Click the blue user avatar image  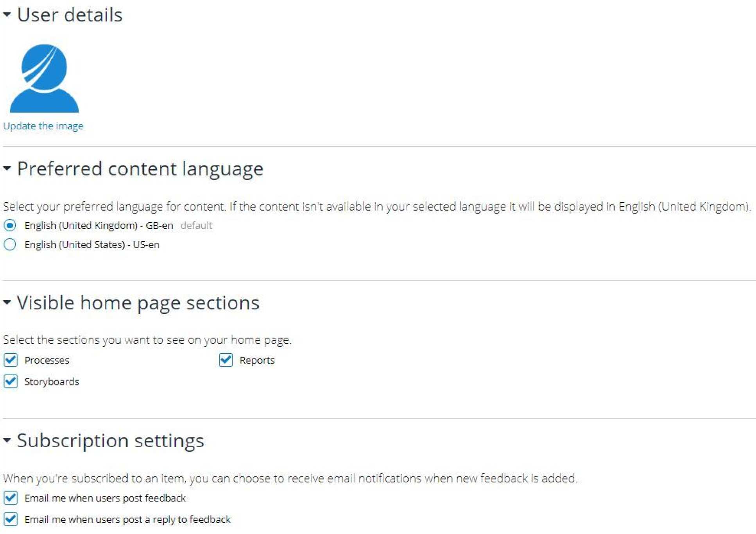pos(44,79)
